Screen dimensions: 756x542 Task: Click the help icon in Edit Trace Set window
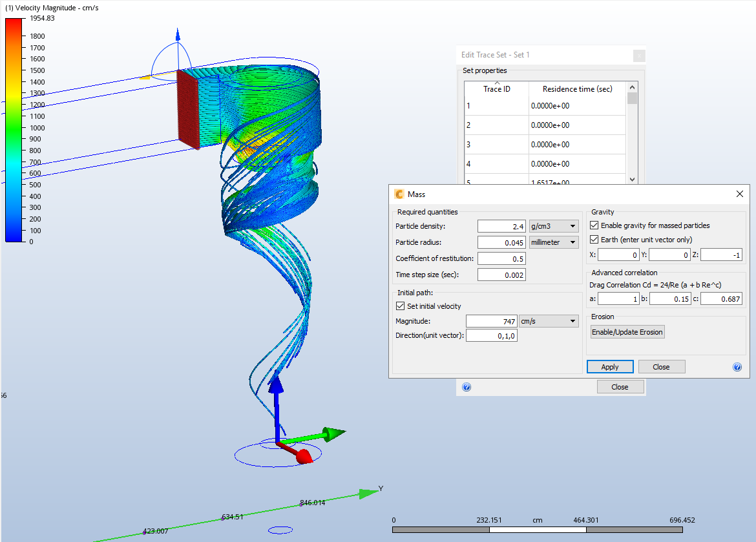(467, 387)
